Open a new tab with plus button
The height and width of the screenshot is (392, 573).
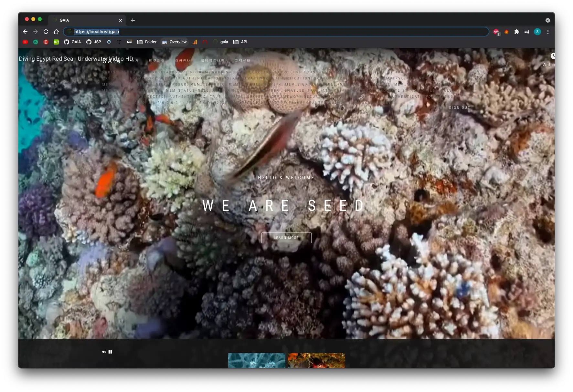pyautogui.click(x=133, y=20)
